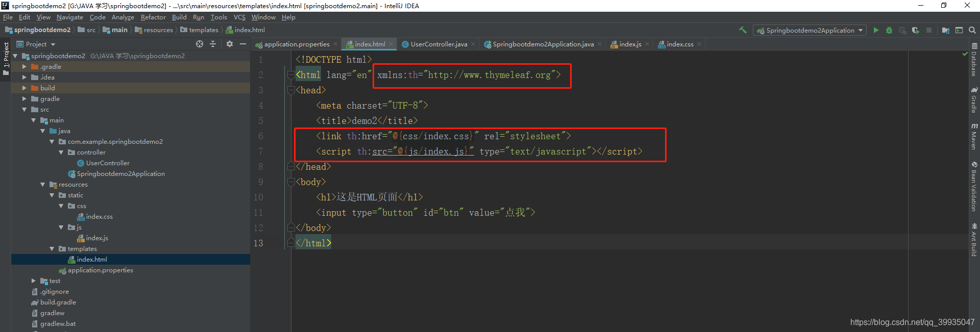Close the application.properties tab

[335, 44]
